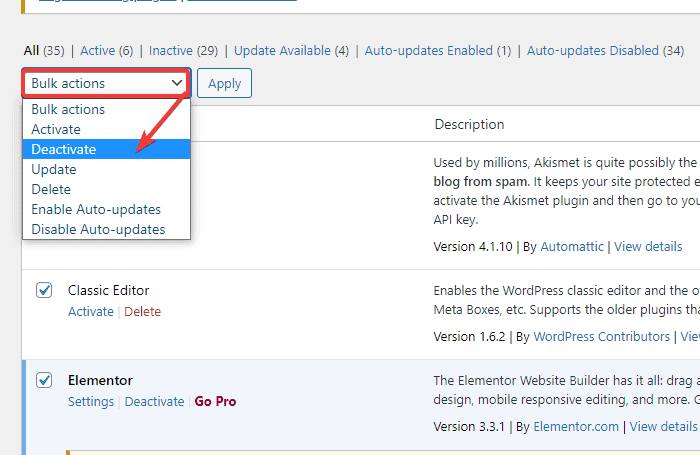Show Auto-updates Disabled (34) plugins

[606, 50]
